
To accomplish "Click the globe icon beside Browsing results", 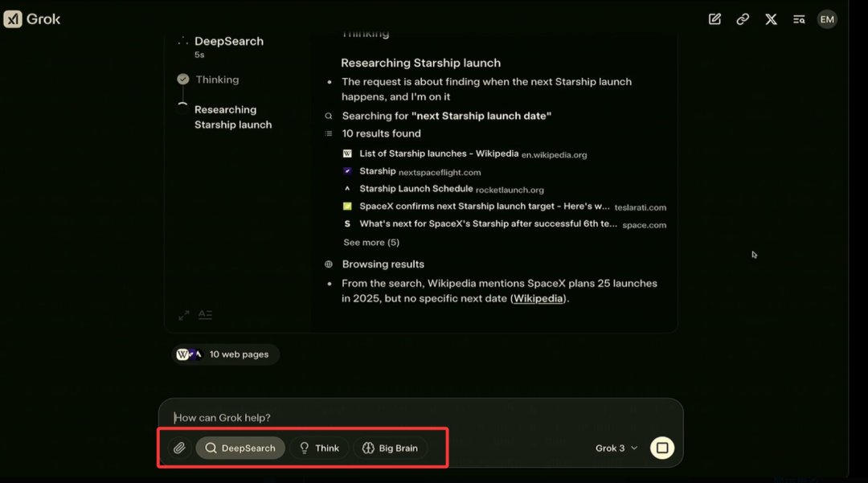I will (x=329, y=264).
